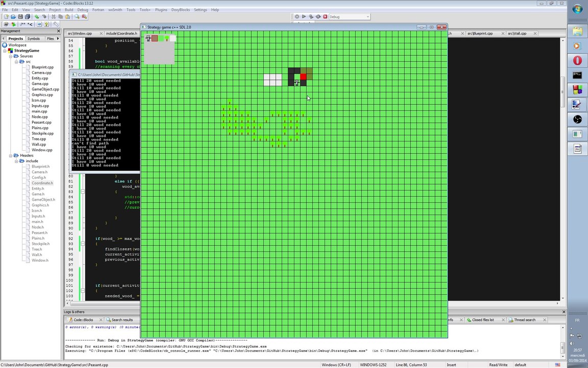Open the File menu
588x368 pixels.
pos(5,10)
